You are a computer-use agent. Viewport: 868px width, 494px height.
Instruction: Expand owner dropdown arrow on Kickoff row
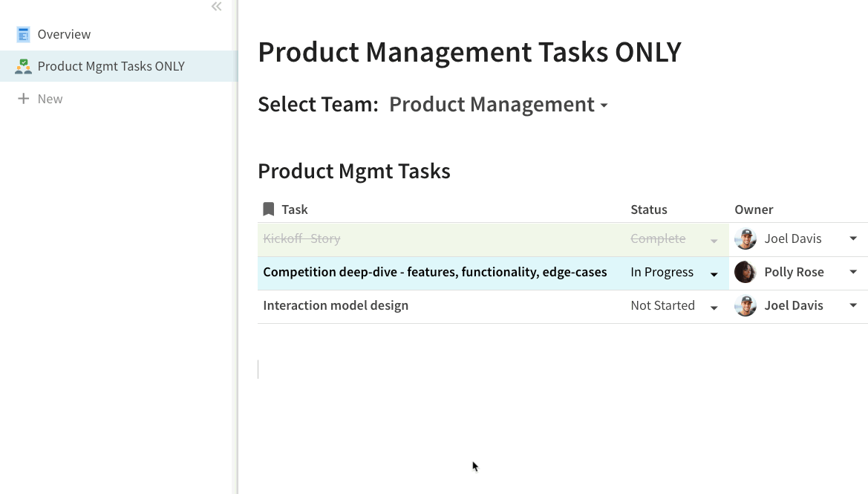pyautogui.click(x=853, y=238)
